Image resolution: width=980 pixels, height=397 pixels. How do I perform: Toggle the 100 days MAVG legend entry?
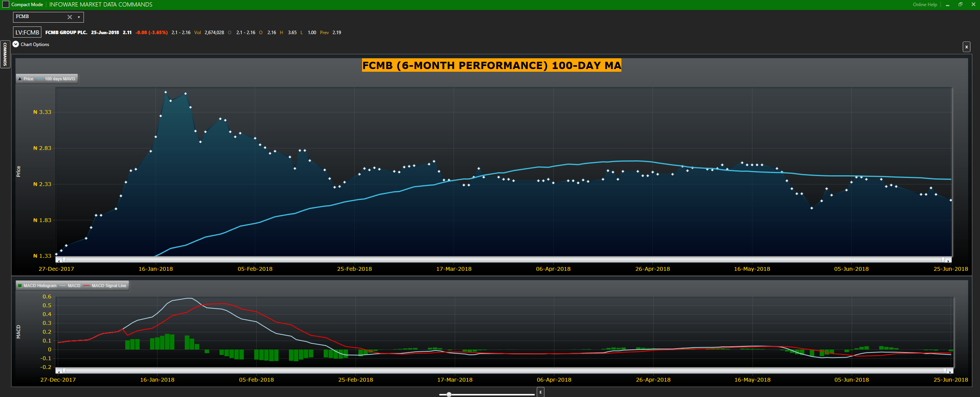tap(56, 79)
